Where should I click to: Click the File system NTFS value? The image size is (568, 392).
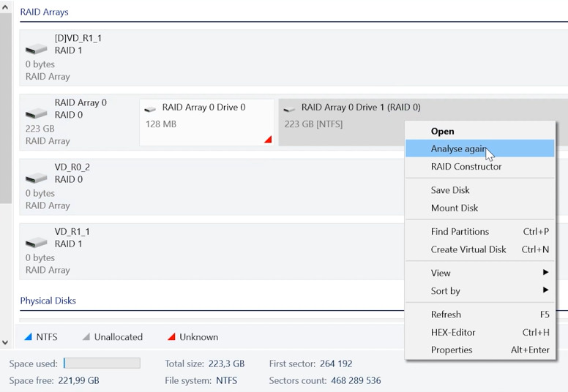coord(226,380)
